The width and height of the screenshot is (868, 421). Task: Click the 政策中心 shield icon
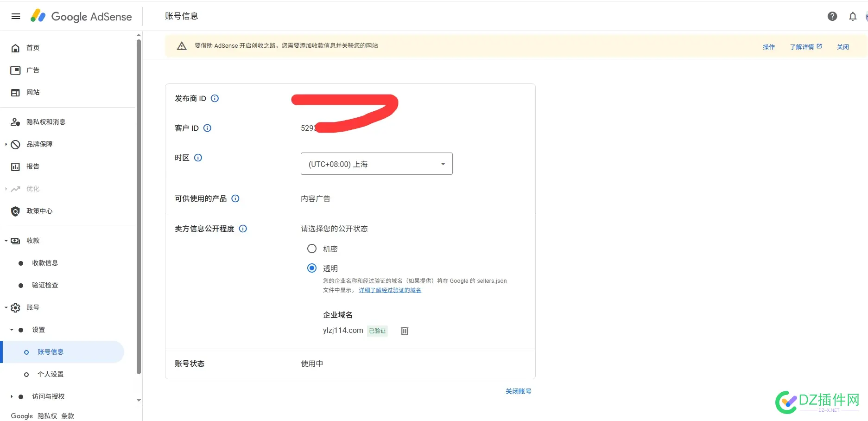coord(15,211)
